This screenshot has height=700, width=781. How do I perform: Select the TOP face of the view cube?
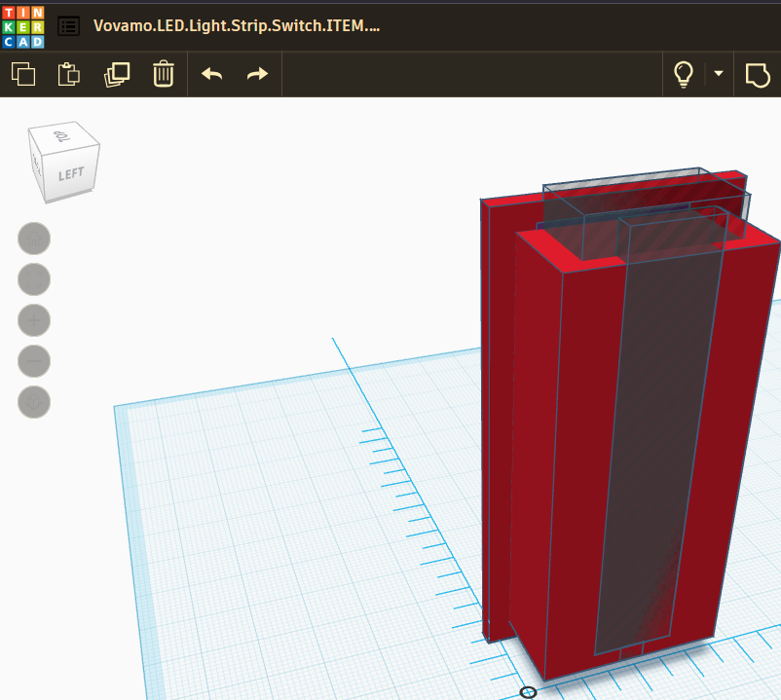click(x=62, y=135)
